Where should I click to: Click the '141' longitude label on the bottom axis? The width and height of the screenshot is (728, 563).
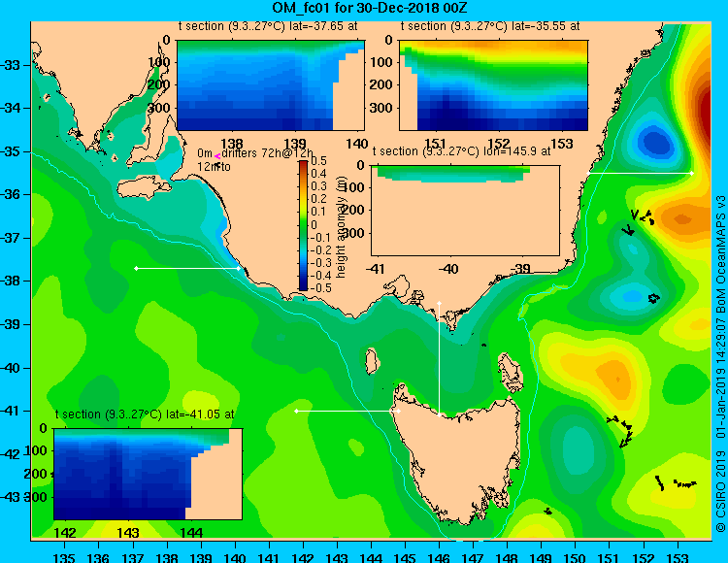[269, 558]
